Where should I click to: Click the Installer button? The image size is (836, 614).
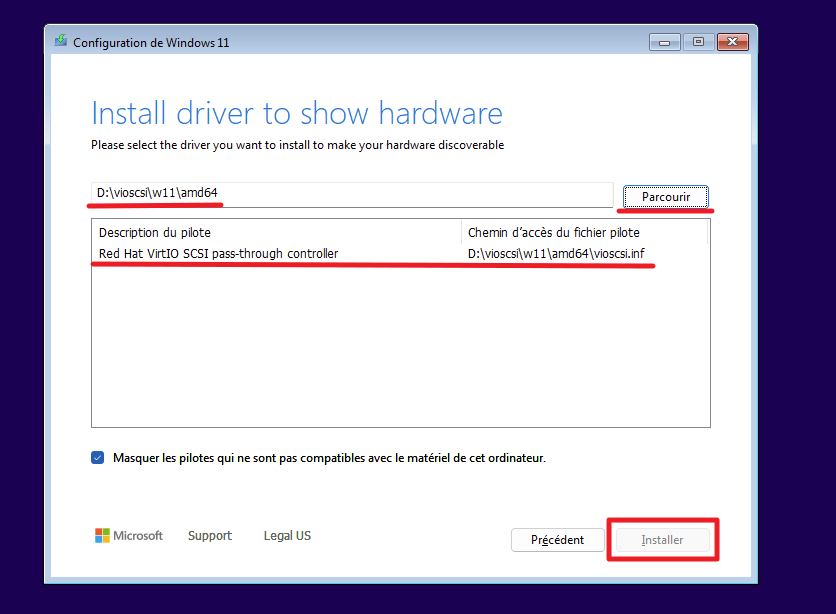click(x=663, y=540)
